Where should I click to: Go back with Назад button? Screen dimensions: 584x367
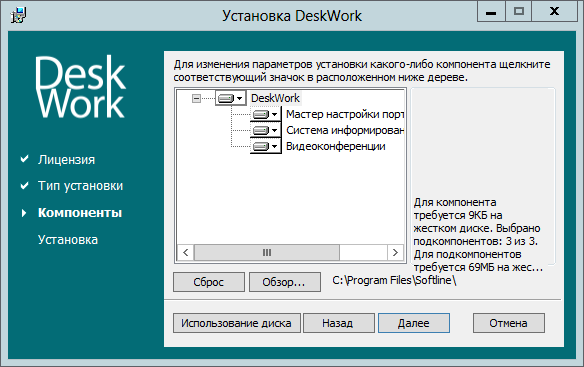click(339, 323)
